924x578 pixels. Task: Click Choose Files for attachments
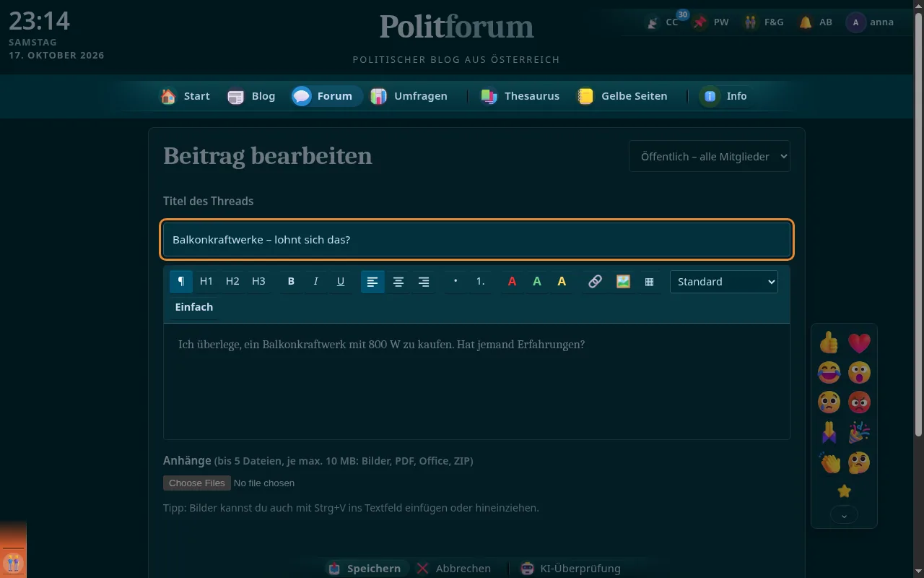(197, 483)
